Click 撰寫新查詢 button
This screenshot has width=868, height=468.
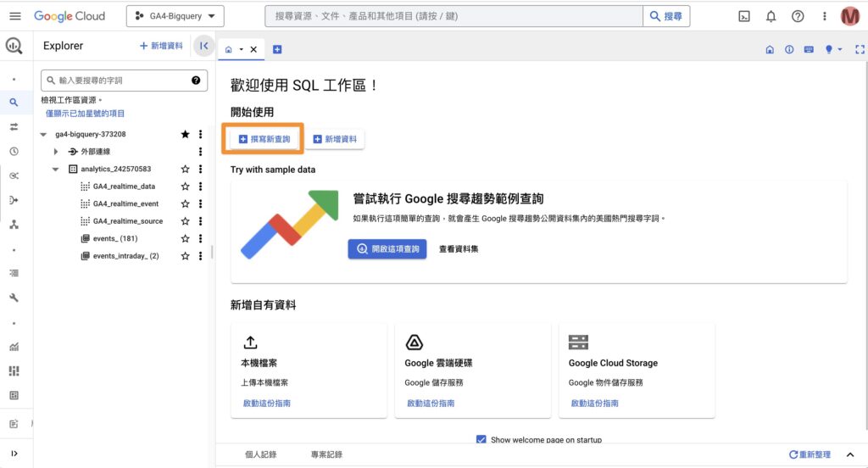(264, 139)
